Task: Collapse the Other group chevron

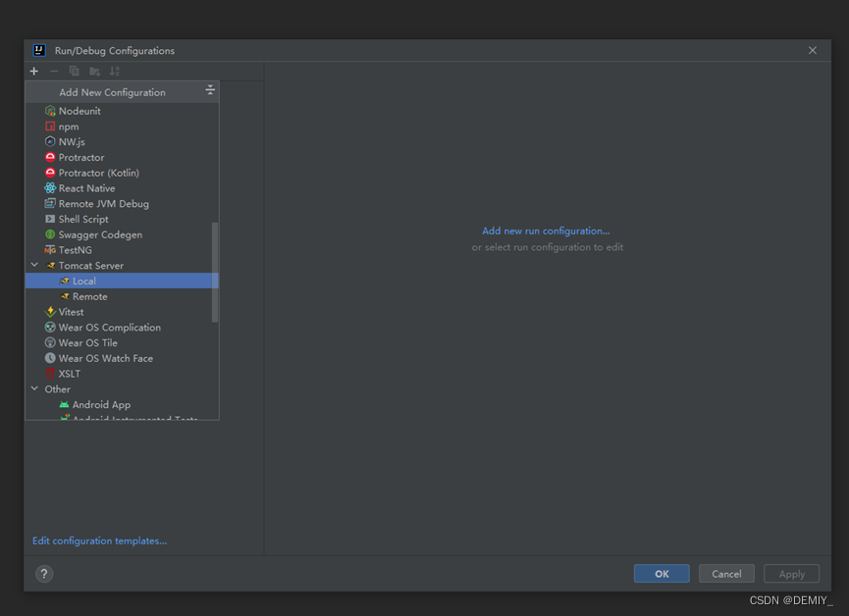Action: coord(34,388)
